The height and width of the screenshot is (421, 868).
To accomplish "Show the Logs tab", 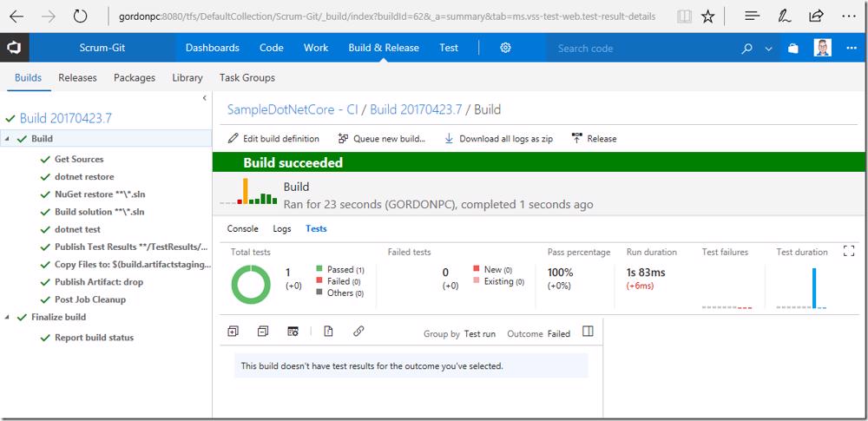I will tap(282, 228).
